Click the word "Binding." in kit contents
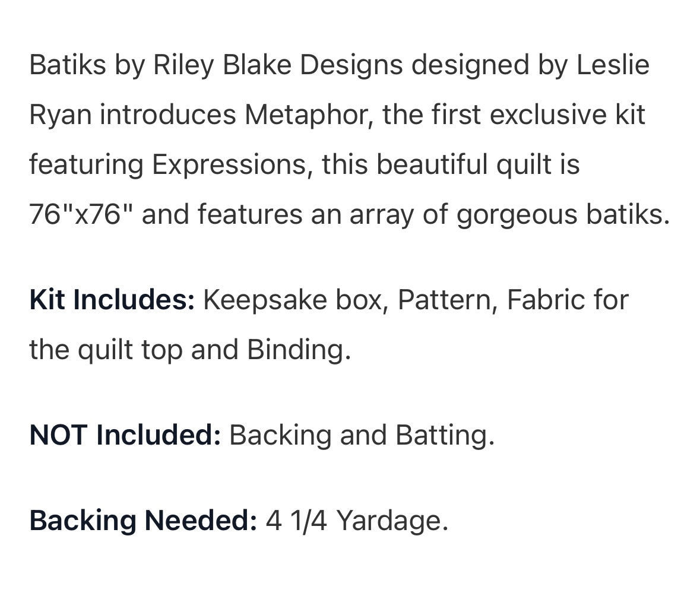The image size is (700, 612). tap(299, 350)
